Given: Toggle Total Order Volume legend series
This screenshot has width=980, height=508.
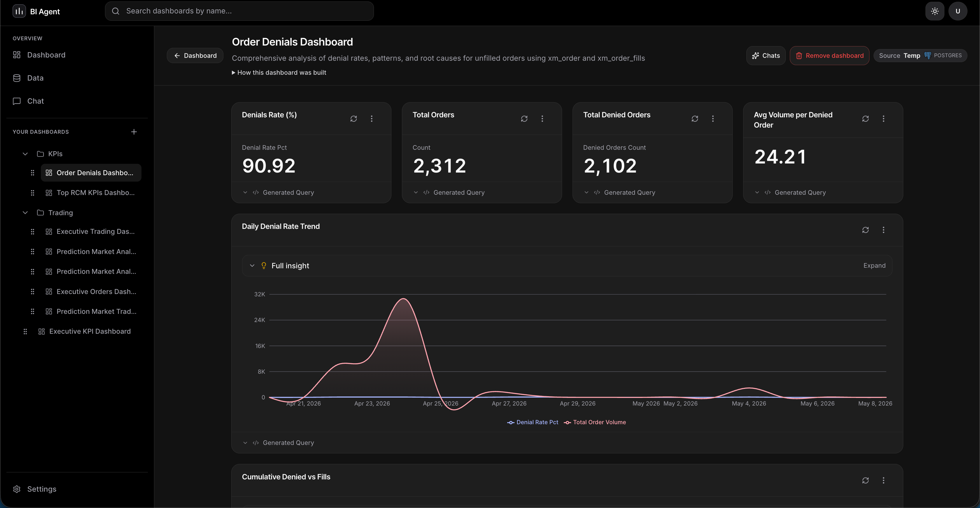Looking at the screenshot, I should coord(595,422).
